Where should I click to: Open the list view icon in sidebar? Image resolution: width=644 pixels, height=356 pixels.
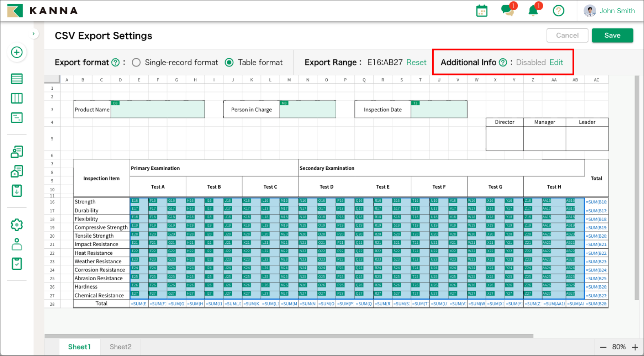tap(17, 79)
